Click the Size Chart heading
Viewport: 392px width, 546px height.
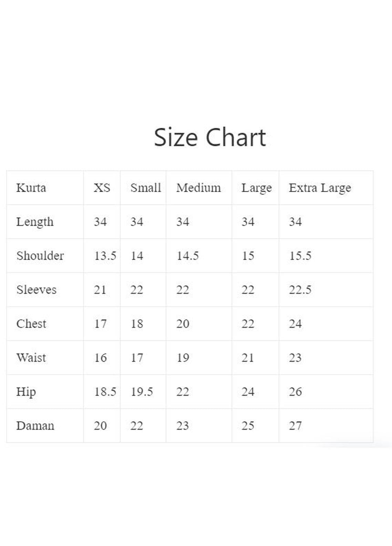(x=210, y=137)
